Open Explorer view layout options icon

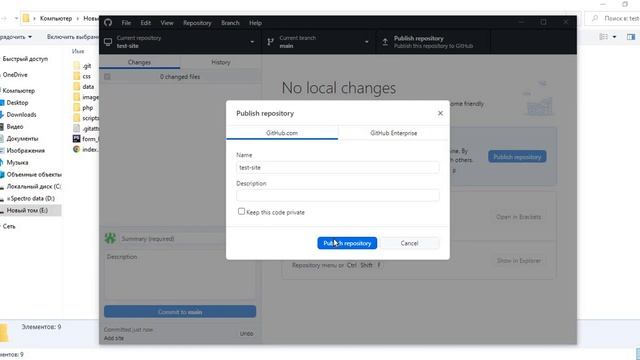pos(603,37)
